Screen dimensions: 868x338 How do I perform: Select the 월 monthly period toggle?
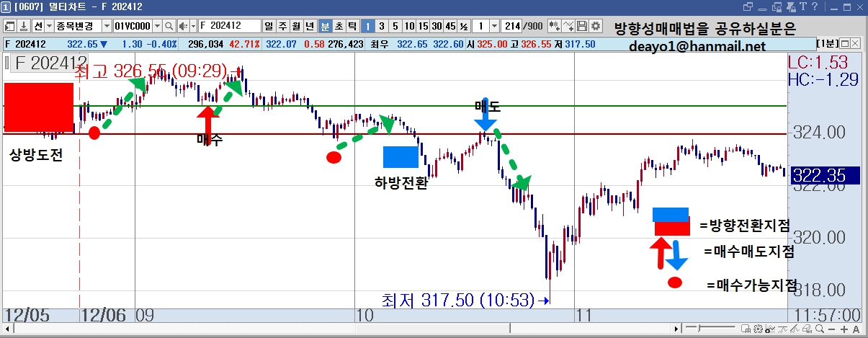tap(297, 26)
